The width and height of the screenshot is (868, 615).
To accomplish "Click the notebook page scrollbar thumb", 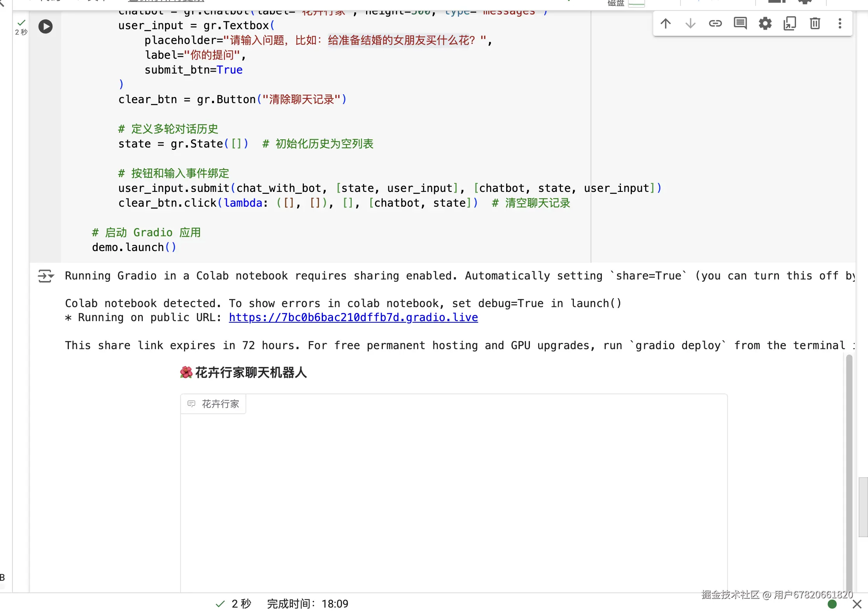I will (863, 506).
